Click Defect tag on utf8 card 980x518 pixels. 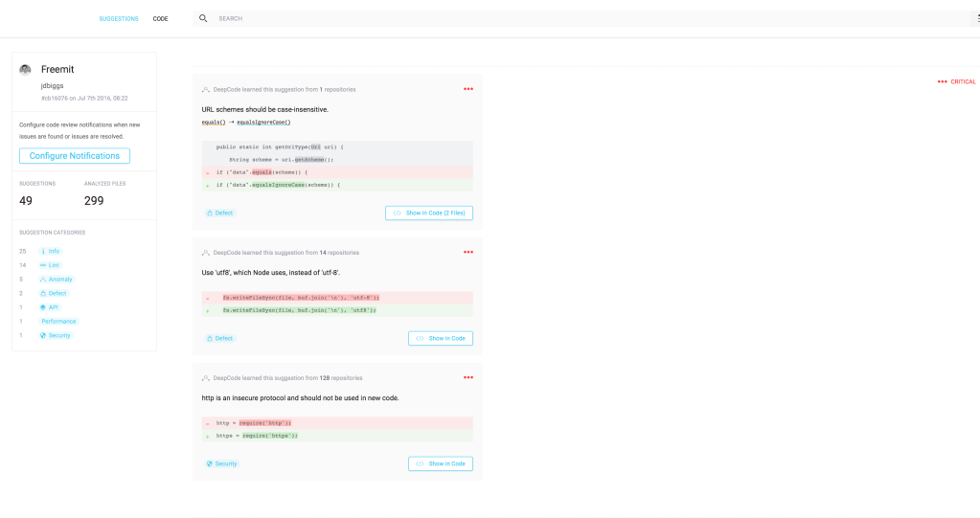point(220,338)
